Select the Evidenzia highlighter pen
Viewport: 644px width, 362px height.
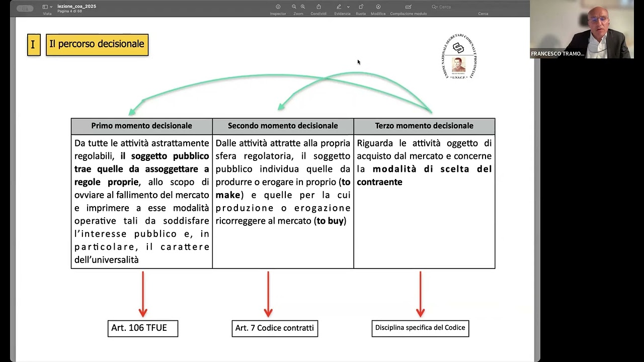pyautogui.click(x=339, y=7)
